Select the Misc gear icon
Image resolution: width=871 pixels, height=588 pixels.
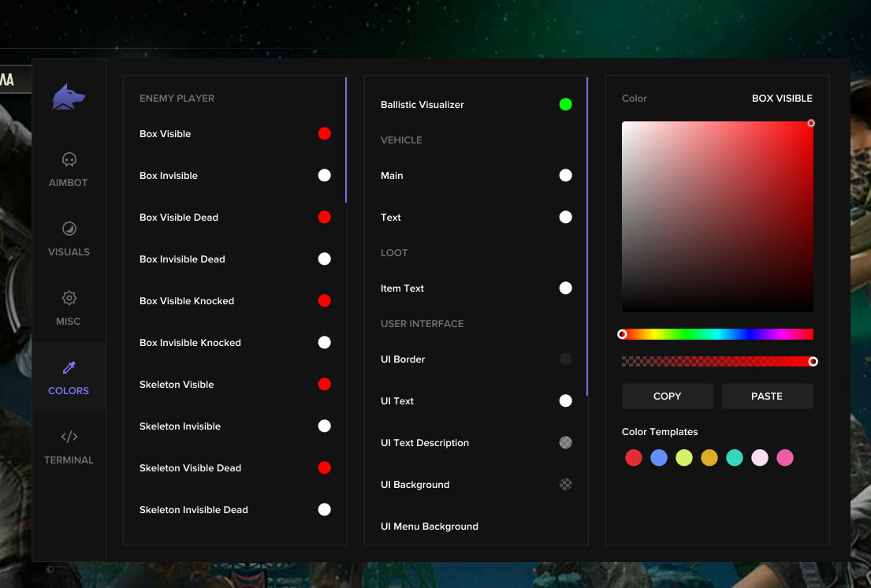tap(69, 298)
